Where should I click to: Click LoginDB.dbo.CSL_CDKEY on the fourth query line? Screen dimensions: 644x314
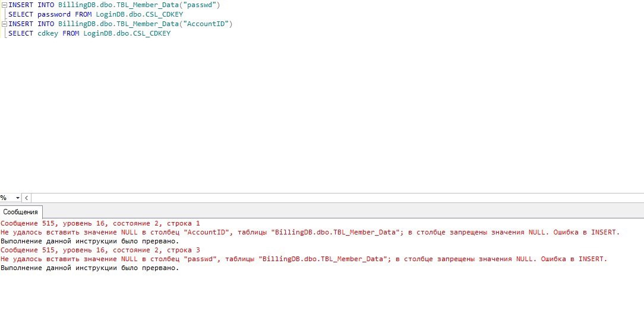point(127,34)
